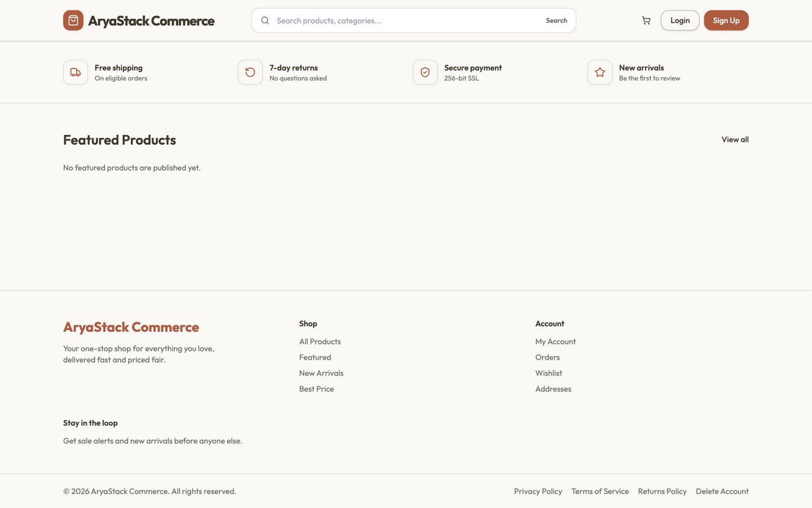Screen dimensions: 812x508
Task: Open the Login page
Action: 680,20
